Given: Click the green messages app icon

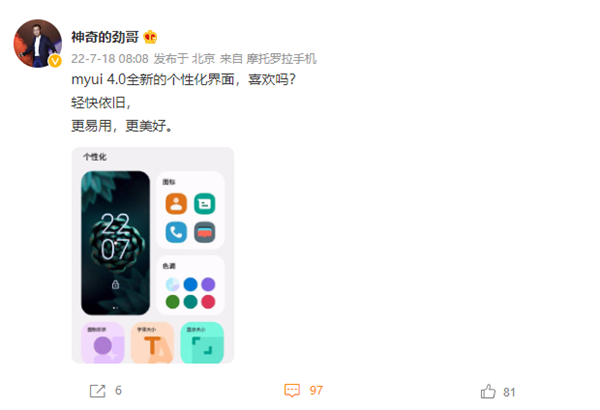Looking at the screenshot, I should [x=205, y=204].
